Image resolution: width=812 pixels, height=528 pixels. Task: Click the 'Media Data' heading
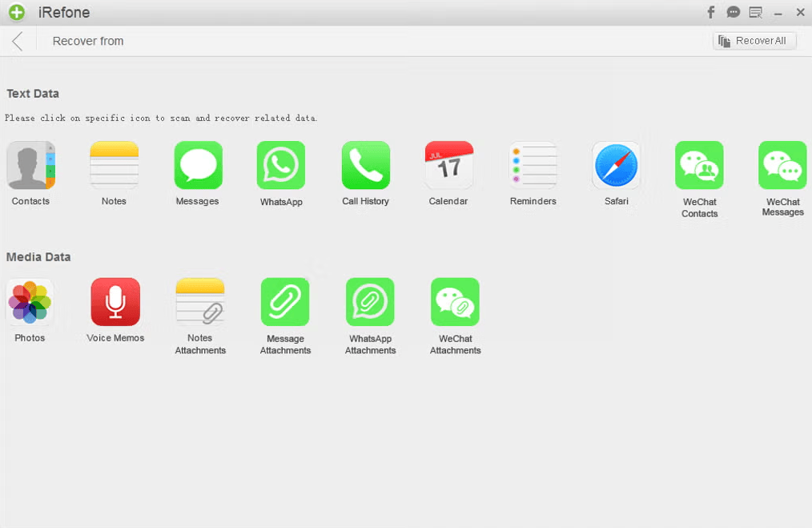point(38,257)
